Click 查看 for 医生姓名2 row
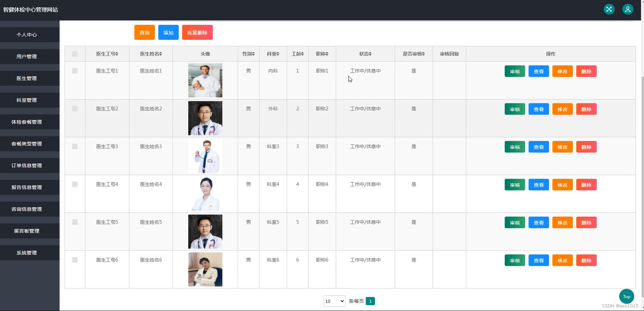 click(539, 109)
